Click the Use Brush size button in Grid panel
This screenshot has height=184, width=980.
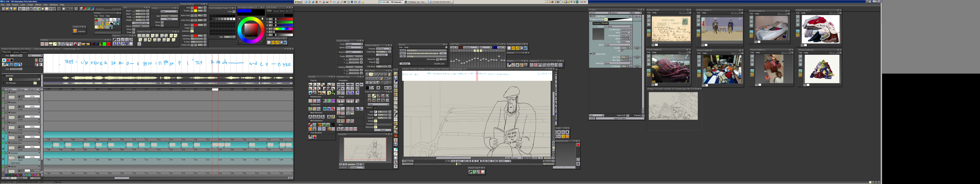click(x=141, y=23)
